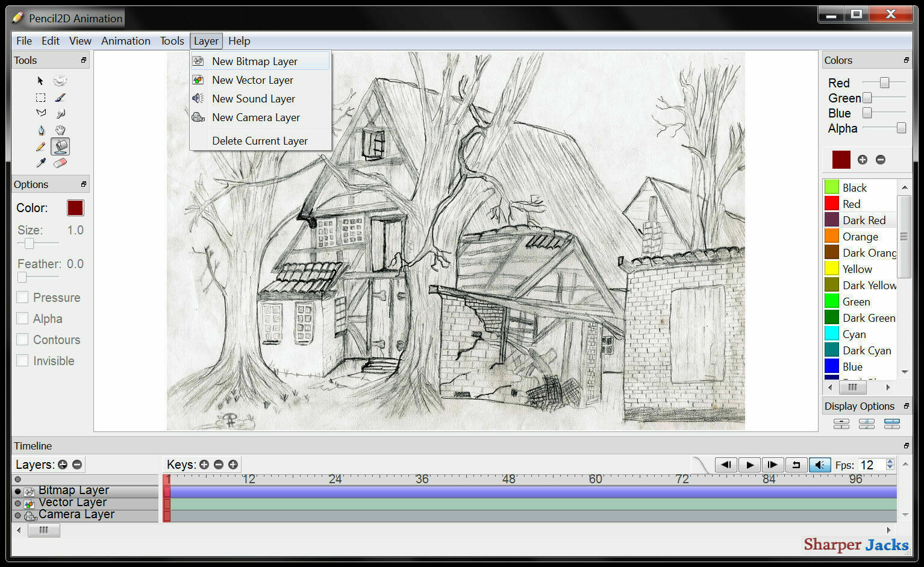Add a layer with Layers plus icon

pyautogui.click(x=63, y=465)
